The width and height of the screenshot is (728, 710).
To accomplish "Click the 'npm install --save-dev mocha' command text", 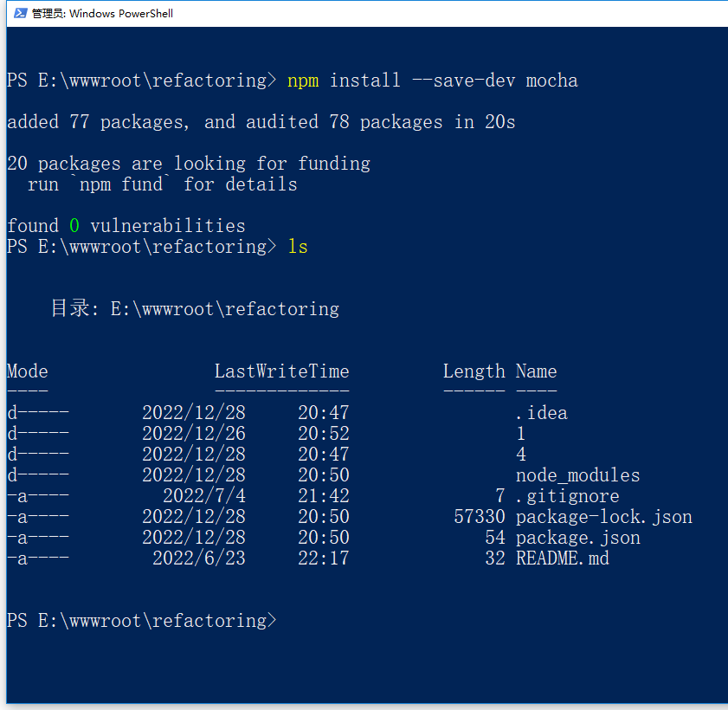I will 432,81.
